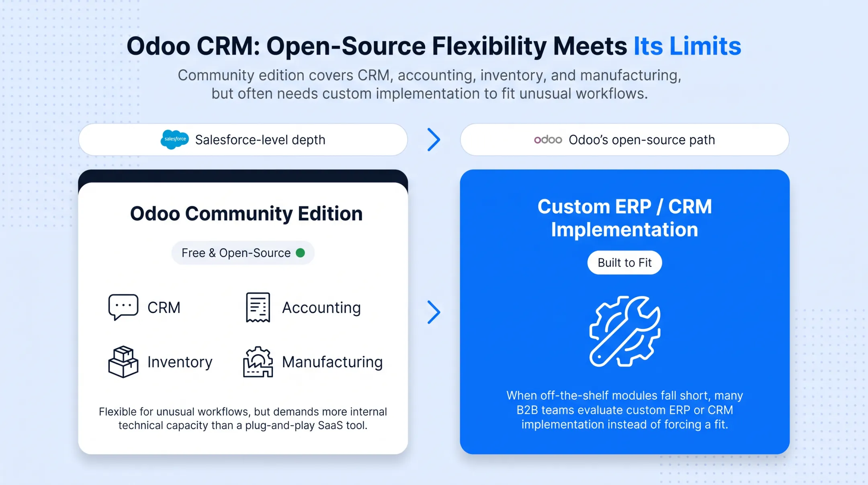This screenshot has width=868, height=485.
Task: Click the 'Inventory' label
Action: pos(180,362)
